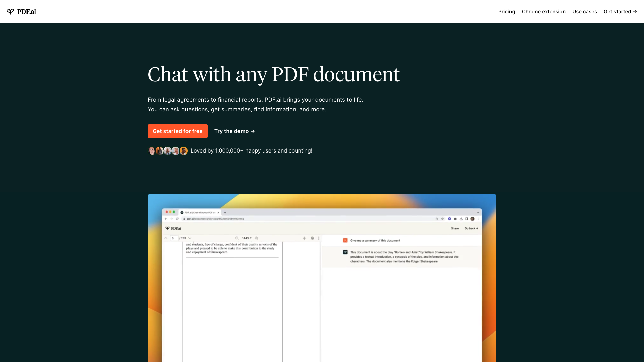
Task: Go to Use cases
Action: tap(584, 12)
